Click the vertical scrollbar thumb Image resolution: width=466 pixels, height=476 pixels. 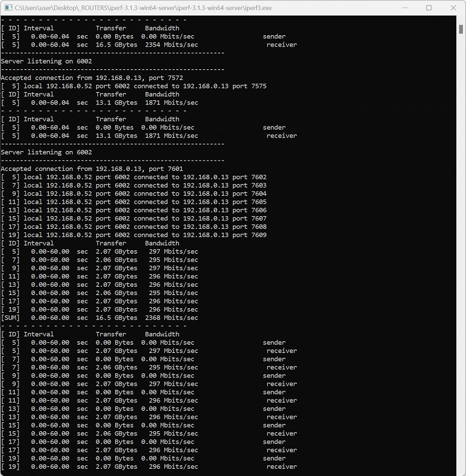pyautogui.click(x=461, y=29)
